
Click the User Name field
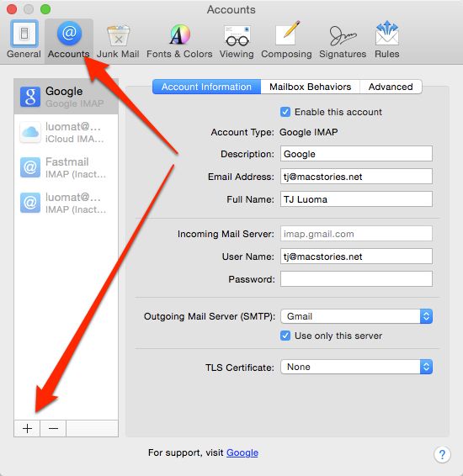(x=356, y=257)
